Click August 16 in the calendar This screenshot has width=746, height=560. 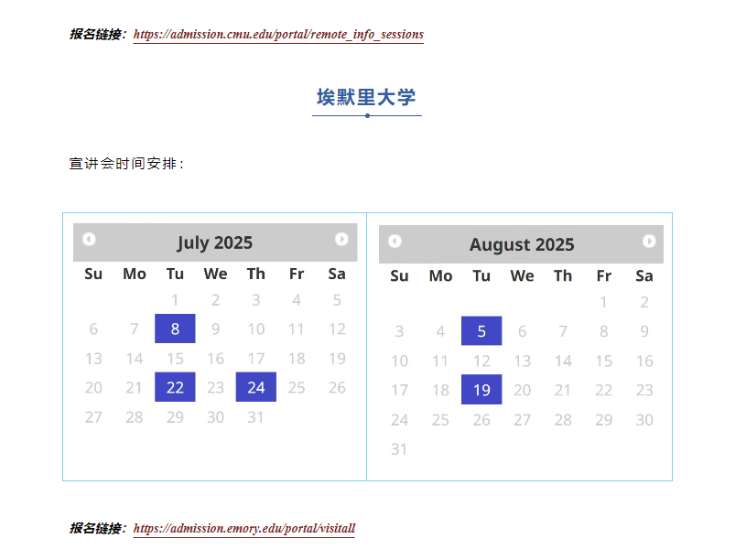[644, 361]
